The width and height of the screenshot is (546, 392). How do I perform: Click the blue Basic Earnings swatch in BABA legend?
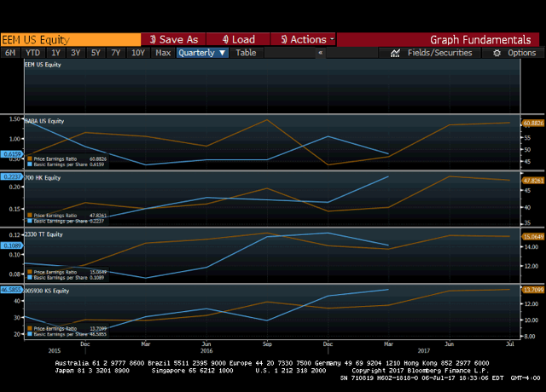30,164
